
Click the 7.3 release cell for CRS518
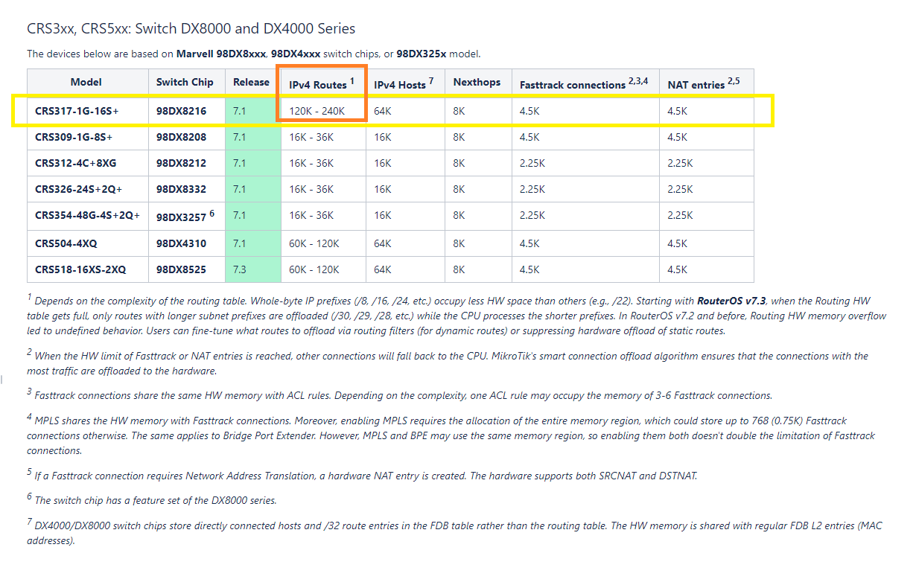coord(253,269)
